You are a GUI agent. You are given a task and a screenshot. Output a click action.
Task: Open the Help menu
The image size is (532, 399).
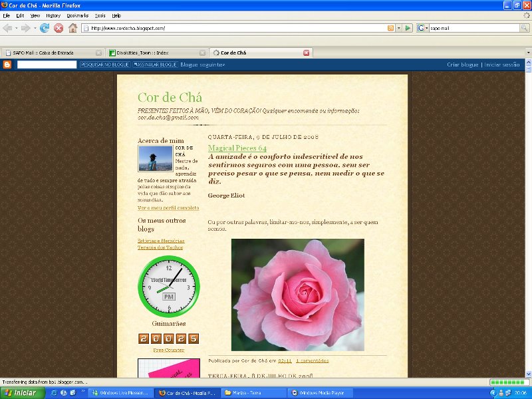pos(116,15)
